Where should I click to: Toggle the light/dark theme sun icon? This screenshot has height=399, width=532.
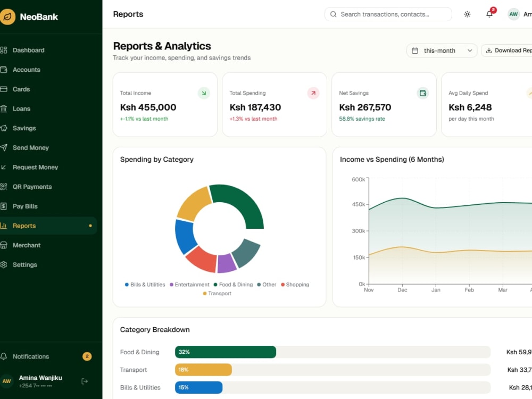pyautogui.click(x=467, y=14)
